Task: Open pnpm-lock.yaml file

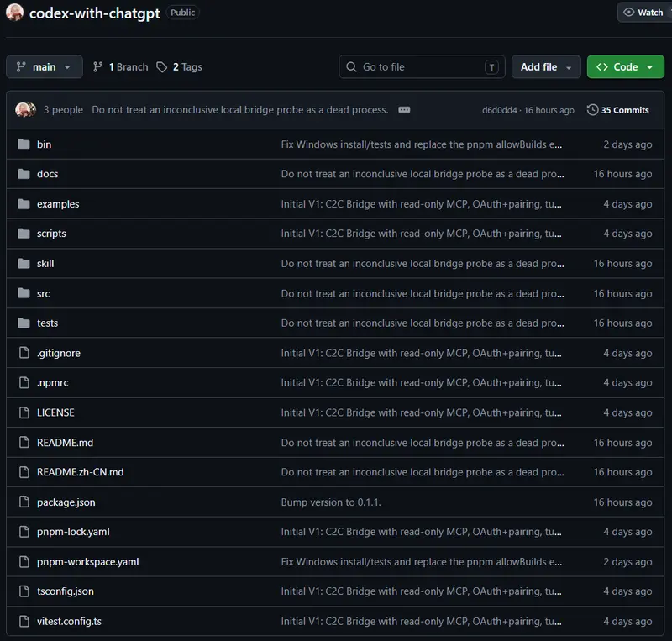Action: [73, 532]
